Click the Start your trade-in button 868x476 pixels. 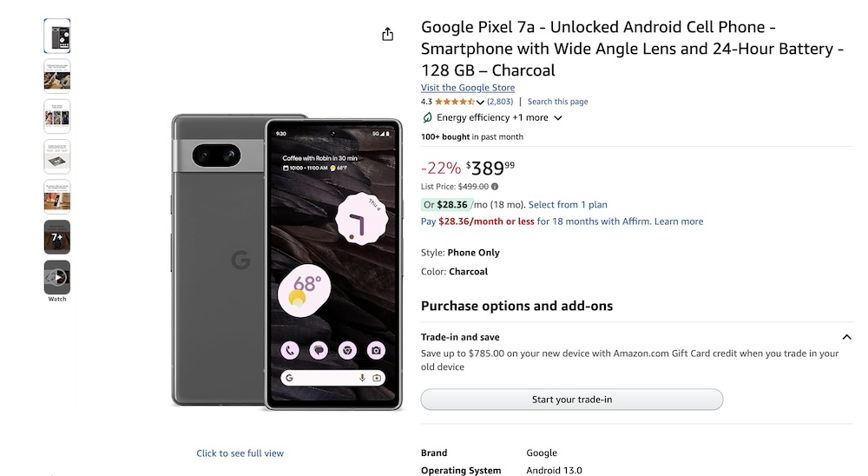pyautogui.click(x=572, y=400)
